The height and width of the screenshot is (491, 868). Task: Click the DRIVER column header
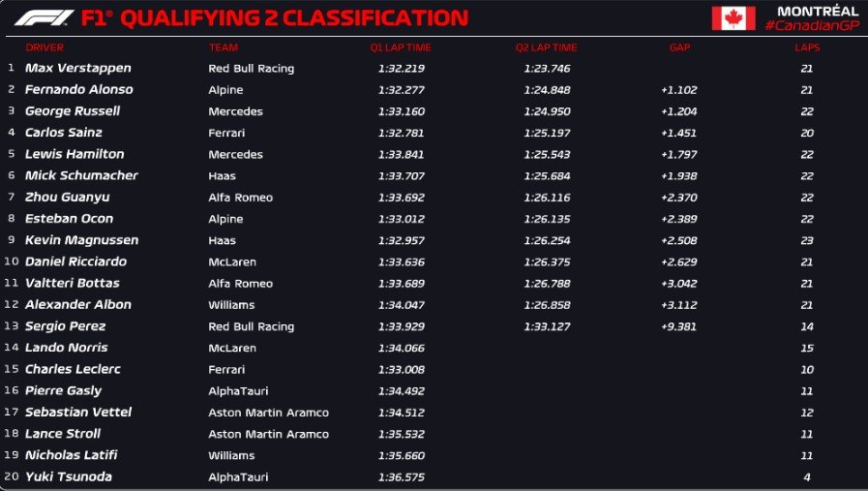click(x=45, y=47)
